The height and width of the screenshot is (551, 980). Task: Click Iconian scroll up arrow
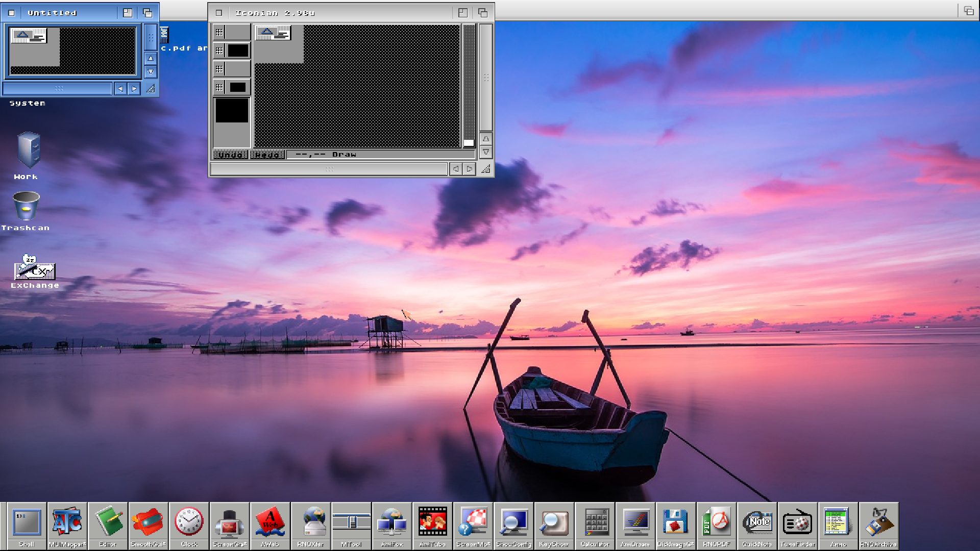[x=486, y=139]
